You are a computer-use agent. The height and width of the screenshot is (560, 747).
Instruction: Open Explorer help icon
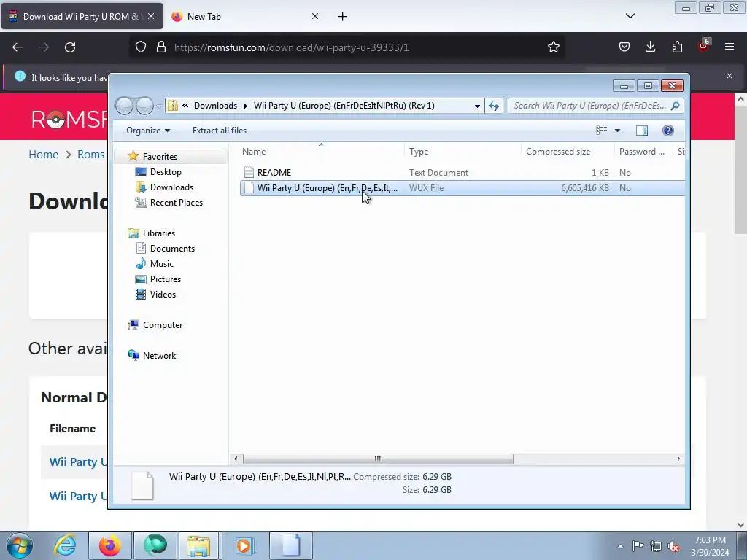coord(668,131)
